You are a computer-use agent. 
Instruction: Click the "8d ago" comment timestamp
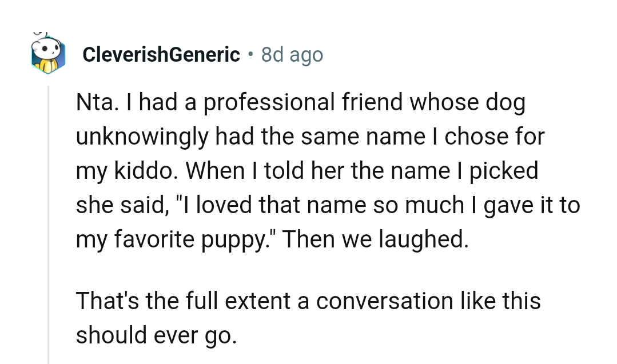coord(292,55)
